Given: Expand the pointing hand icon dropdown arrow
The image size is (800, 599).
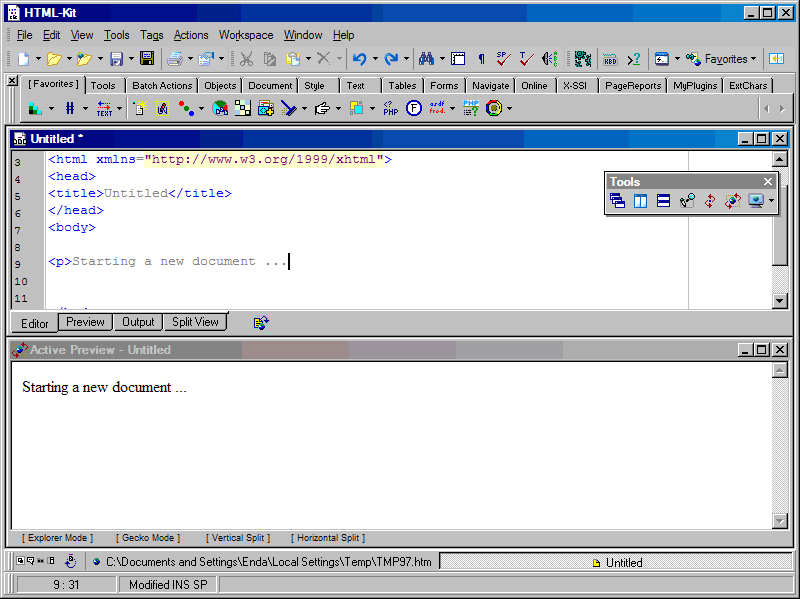Looking at the screenshot, I should coord(338,108).
